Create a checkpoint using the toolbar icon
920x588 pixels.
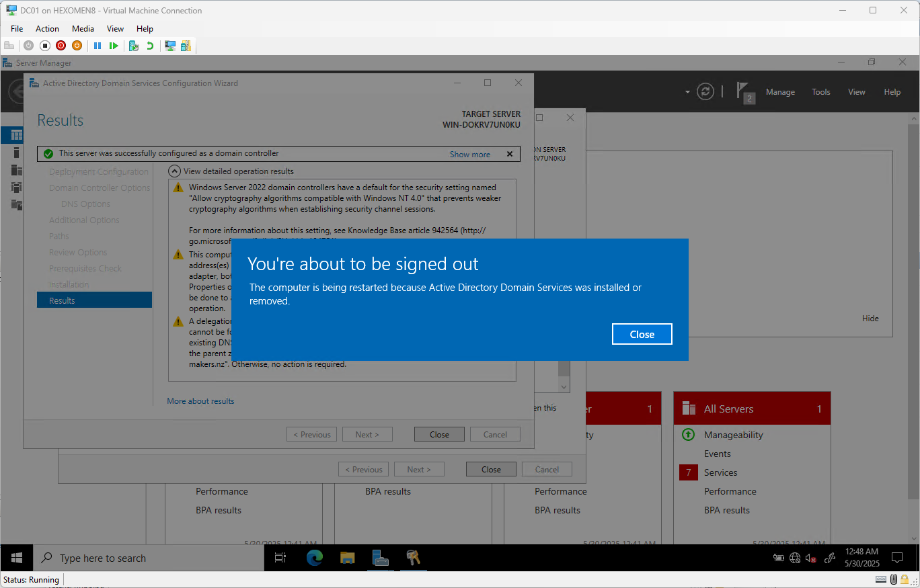coord(134,46)
